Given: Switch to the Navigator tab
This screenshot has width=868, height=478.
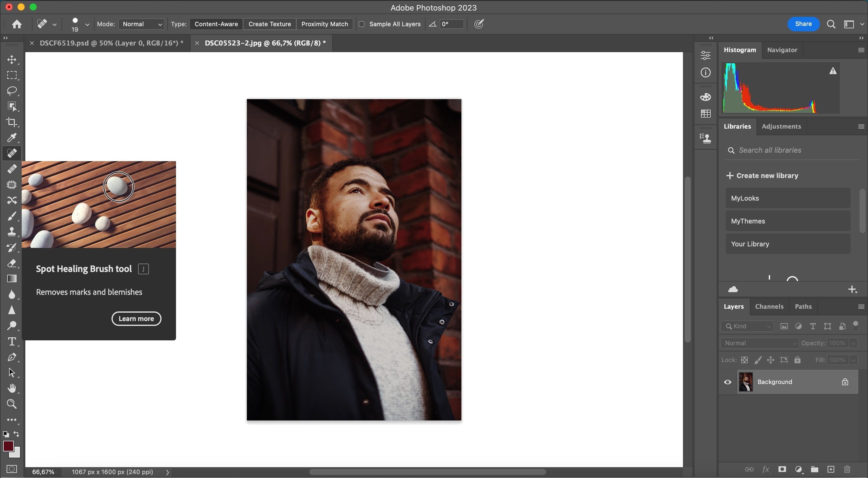Looking at the screenshot, I should click(x=782, y=50).
